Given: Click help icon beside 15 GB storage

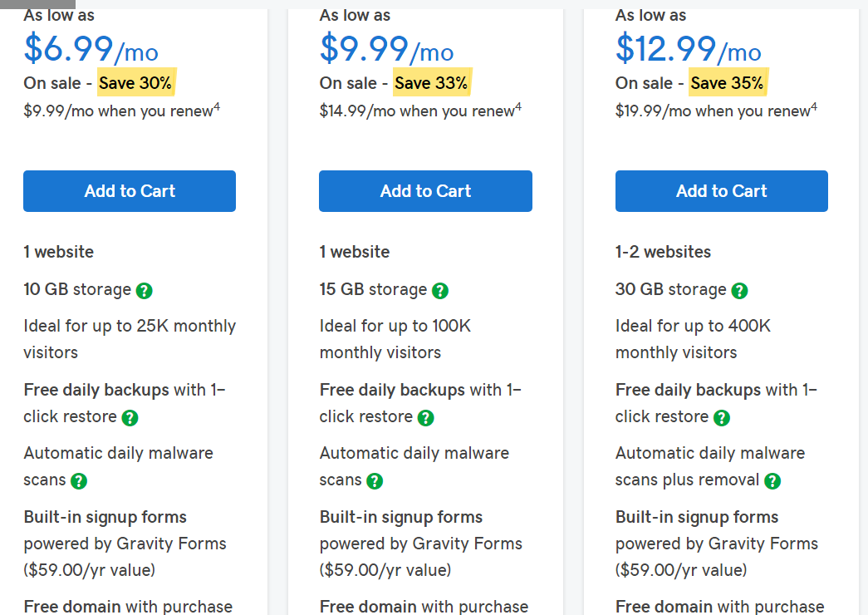Looking at the screenshot, I should [x=440, y=291].
